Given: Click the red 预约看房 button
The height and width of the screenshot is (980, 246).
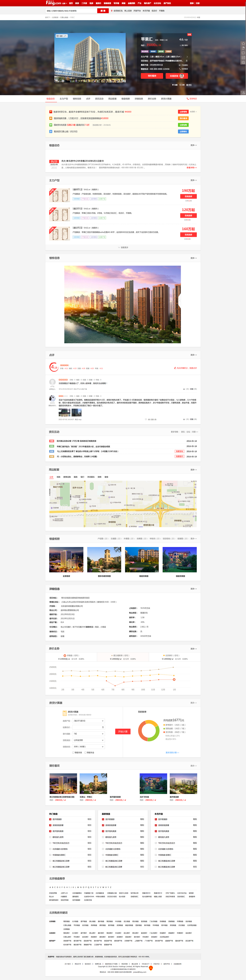Looking at the screenshot, I should tap(152, 76).
